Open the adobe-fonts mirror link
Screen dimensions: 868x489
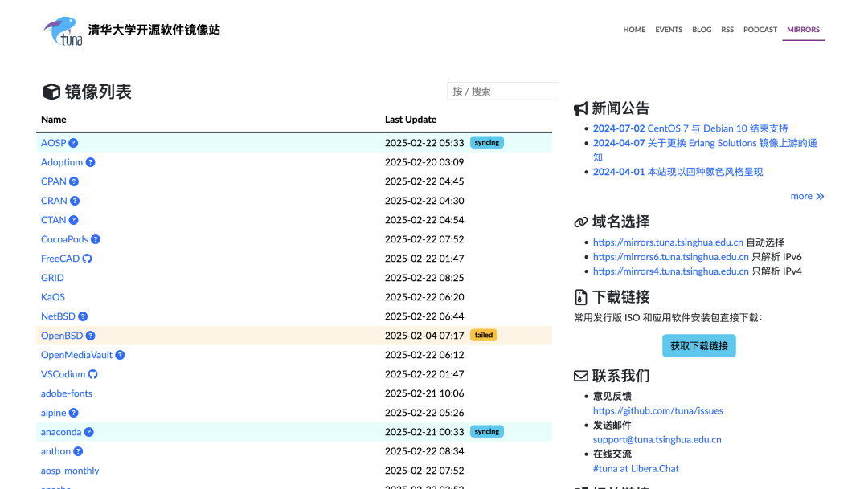67,393
